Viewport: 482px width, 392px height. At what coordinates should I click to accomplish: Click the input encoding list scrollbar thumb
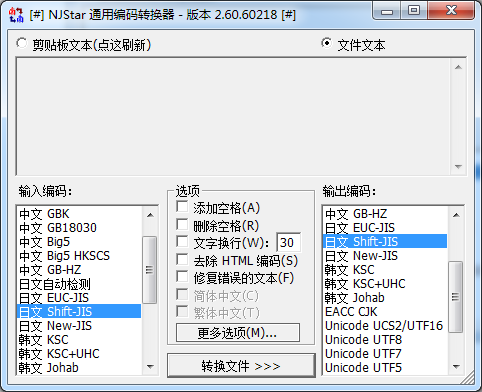(x=150, y=270)
